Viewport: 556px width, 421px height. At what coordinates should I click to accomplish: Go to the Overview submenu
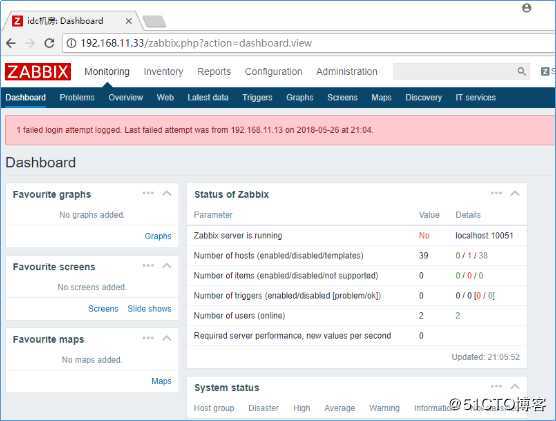coord(126,98)
